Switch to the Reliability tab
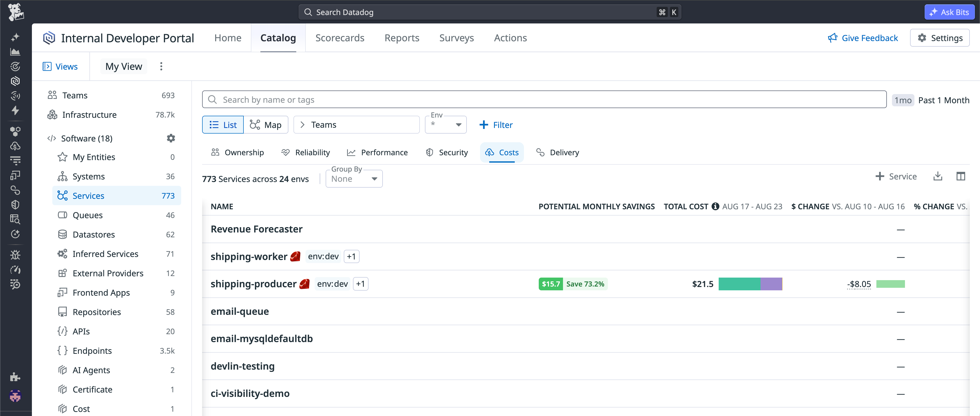980x416 pixels. pyautogui.click(x=305, y=152)
